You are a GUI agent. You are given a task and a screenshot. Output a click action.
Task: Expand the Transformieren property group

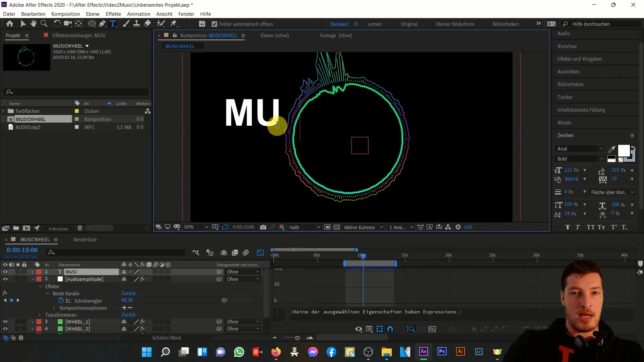40,315
